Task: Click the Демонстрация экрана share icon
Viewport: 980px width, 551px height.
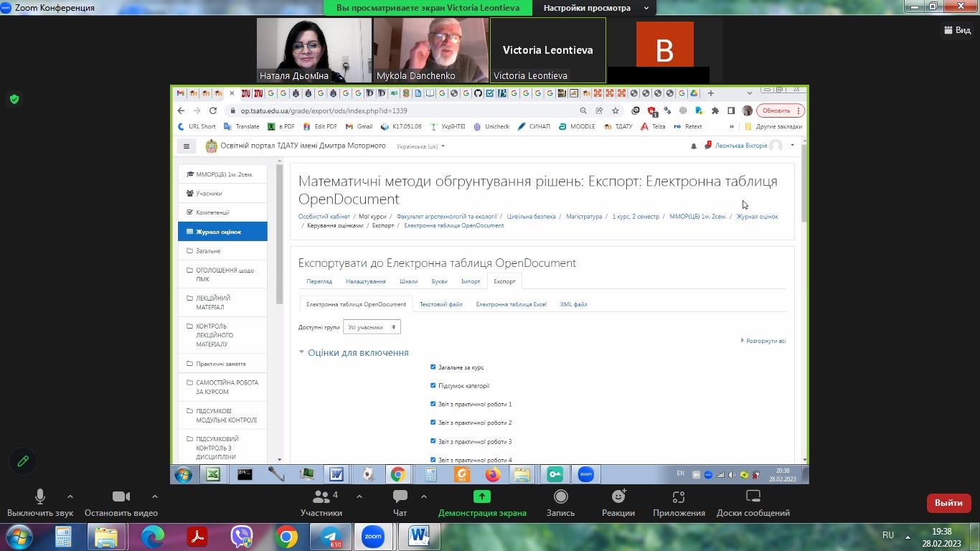Action: click(x=482, y=496)
